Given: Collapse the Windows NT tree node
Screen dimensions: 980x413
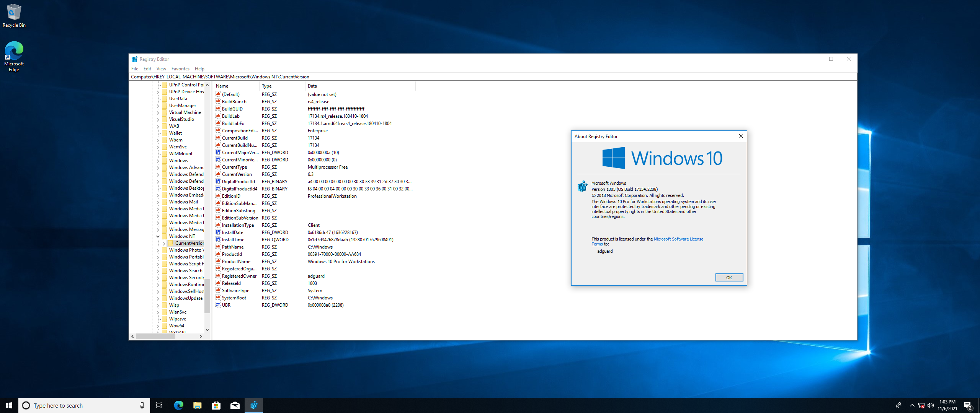Looking at the screenshot, I should 158,236.
